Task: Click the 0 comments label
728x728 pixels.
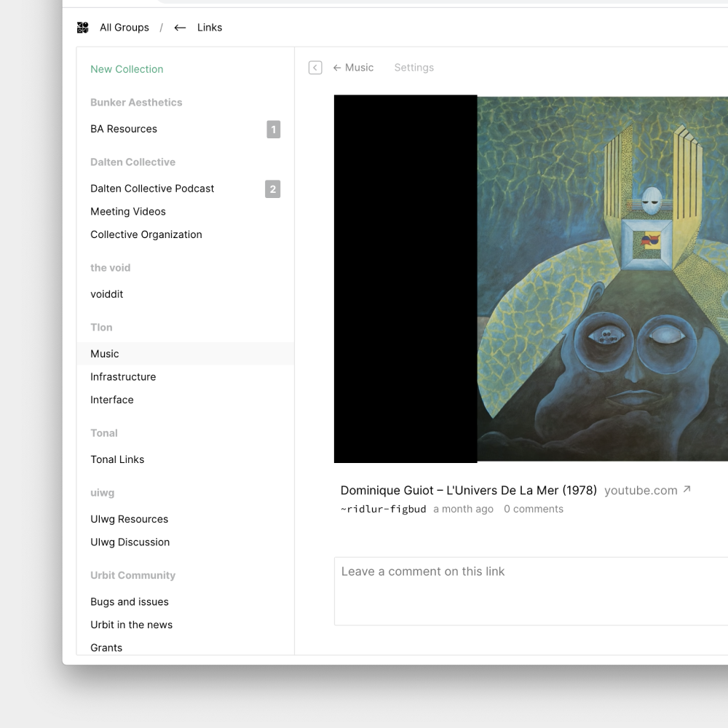Action: pos(534,510)
